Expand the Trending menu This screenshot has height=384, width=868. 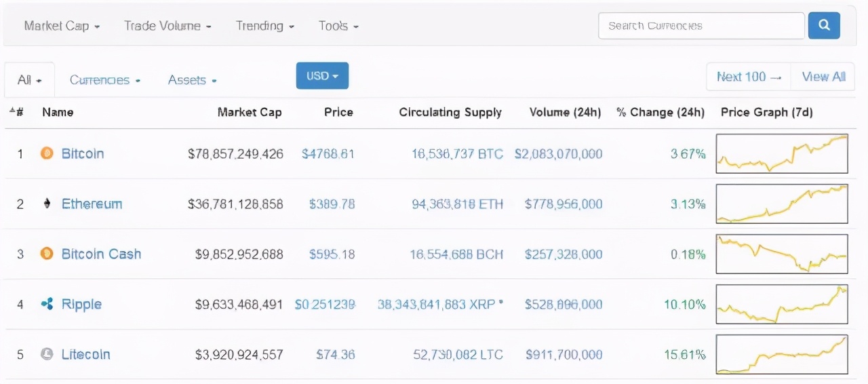pos(264,26)
